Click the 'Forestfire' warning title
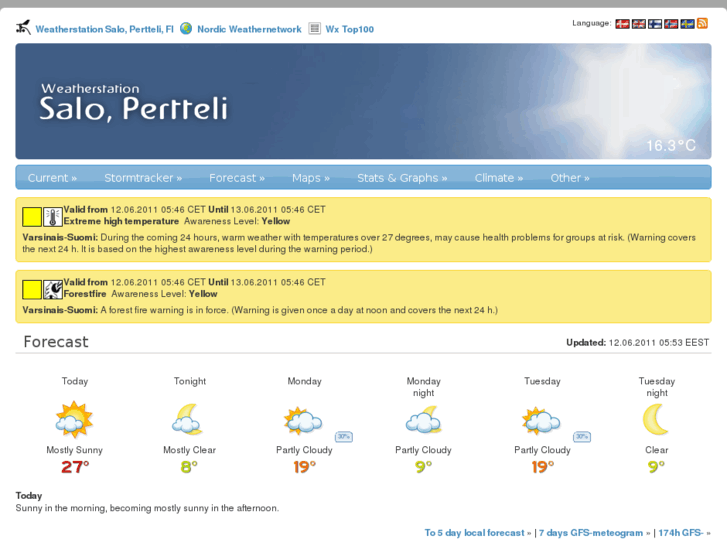Screen dimensions: 727x545 [x=85, y=294]
